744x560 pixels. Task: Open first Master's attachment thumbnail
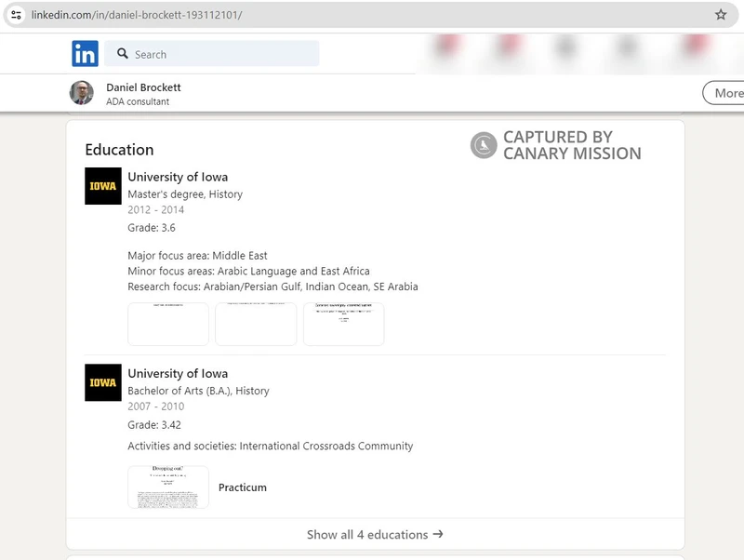coord(168,324)
